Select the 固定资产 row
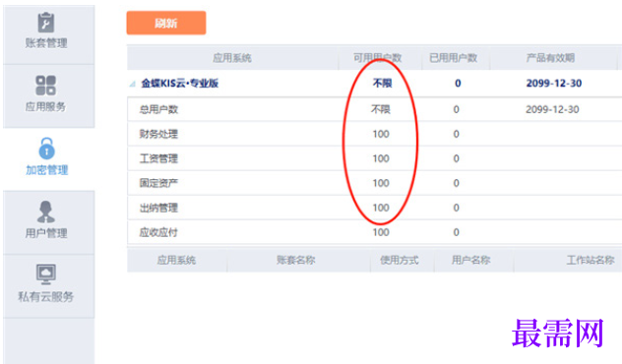This screenshot has width=622, height=364. click(374, 183)
